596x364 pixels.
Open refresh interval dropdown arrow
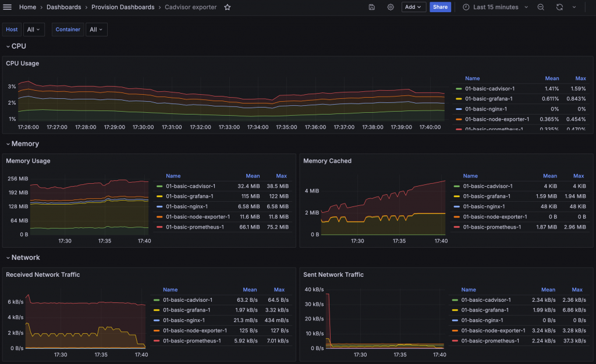[x=574, y=7]
